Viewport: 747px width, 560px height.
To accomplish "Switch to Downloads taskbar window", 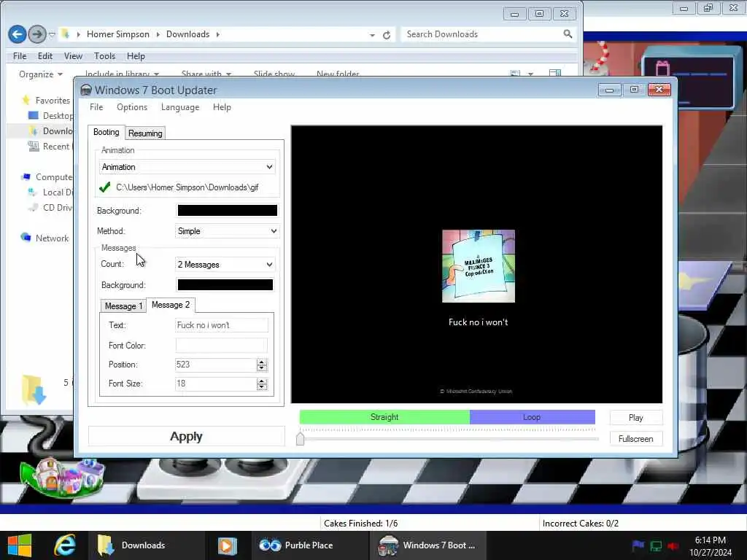I will [x=146, y=545].
